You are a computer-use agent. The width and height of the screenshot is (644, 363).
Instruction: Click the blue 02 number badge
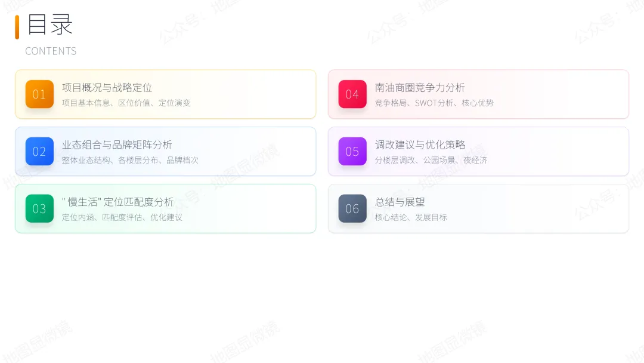pyautogui.click(x=39, y=152)
